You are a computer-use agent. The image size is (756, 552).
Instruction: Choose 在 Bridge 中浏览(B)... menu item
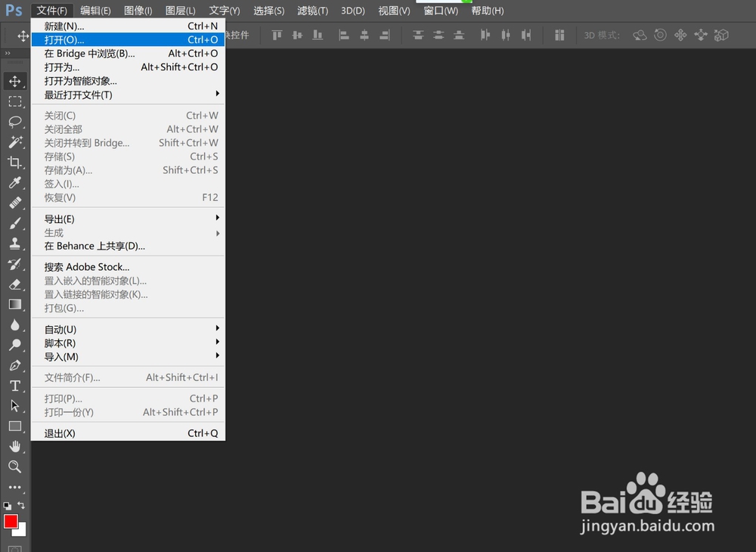128,54
